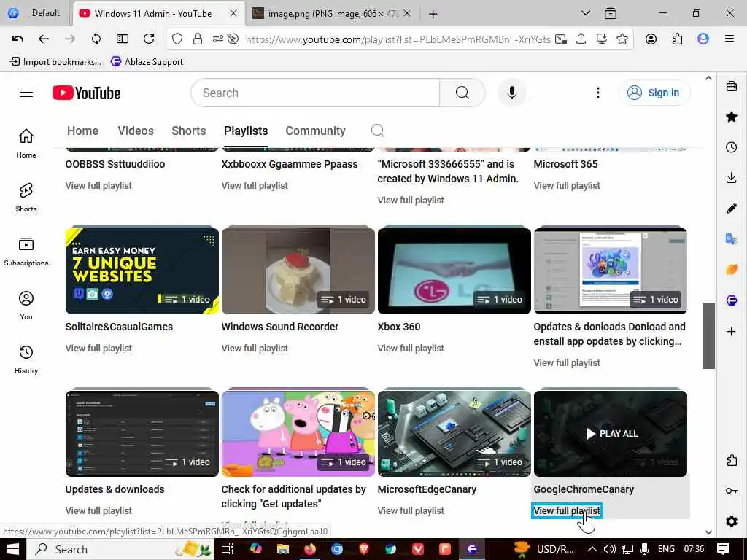
Task: Open Home in the YouTube left sidebar
Action: pyautogui.click(x=26, y=144)
